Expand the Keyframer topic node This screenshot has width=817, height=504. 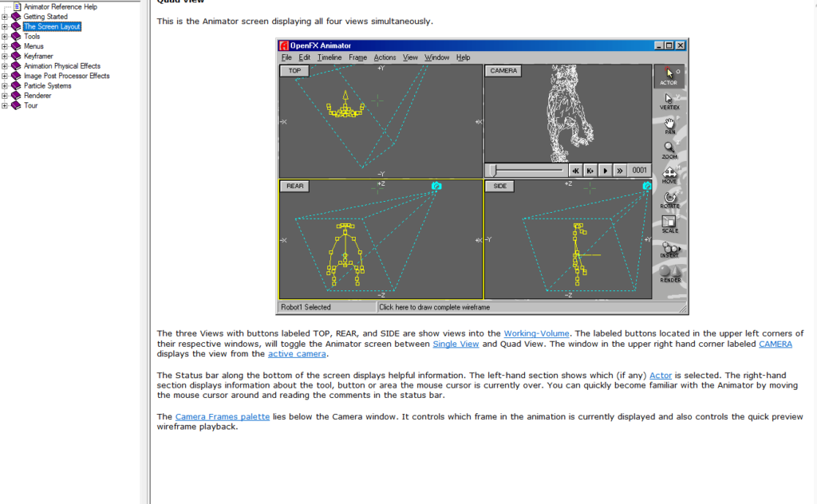pyautogui.click(x=5, y=57)
